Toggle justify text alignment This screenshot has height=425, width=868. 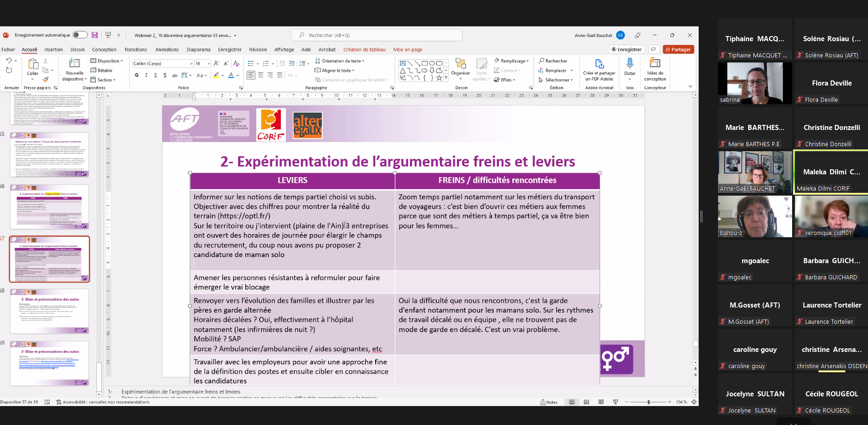(279, 75)
